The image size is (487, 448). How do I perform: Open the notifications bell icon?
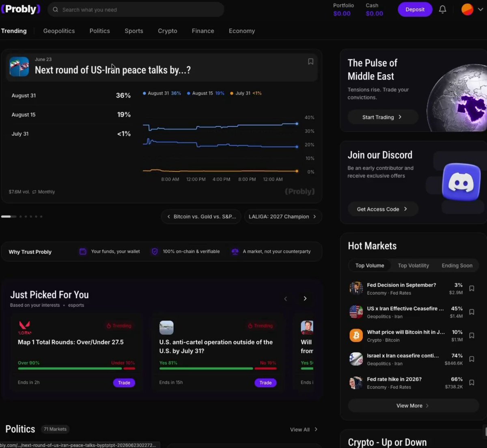[443, 9]
